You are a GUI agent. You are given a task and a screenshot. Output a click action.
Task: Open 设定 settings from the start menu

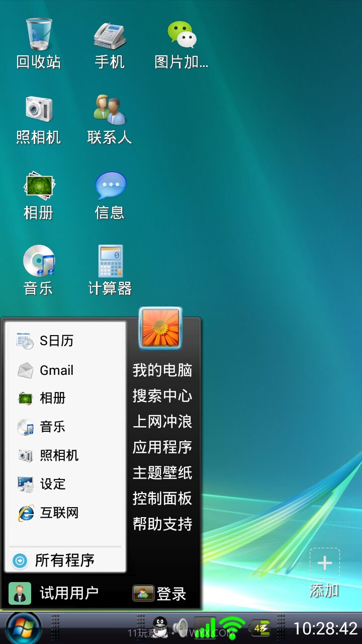tap(65, 484)
